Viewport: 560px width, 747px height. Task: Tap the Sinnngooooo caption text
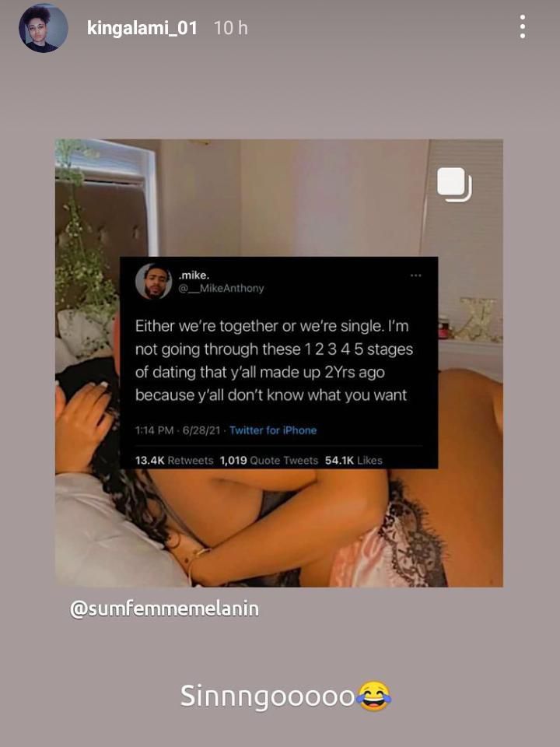(267, 696)
